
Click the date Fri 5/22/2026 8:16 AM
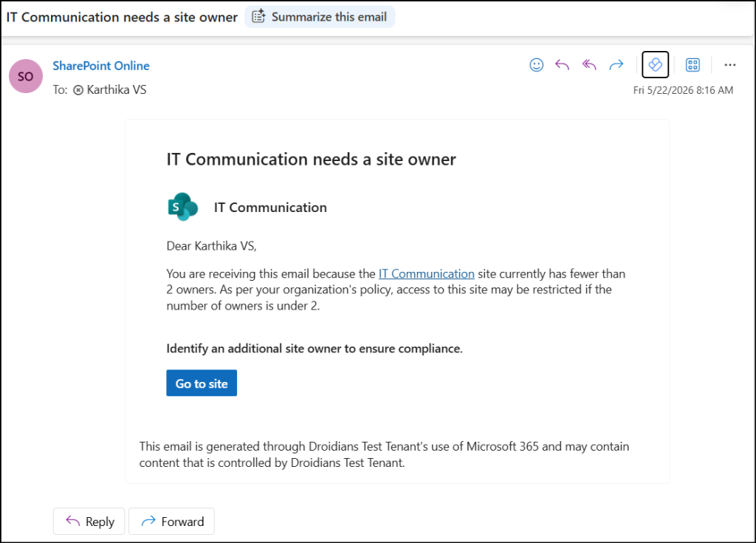coord(683,90)
